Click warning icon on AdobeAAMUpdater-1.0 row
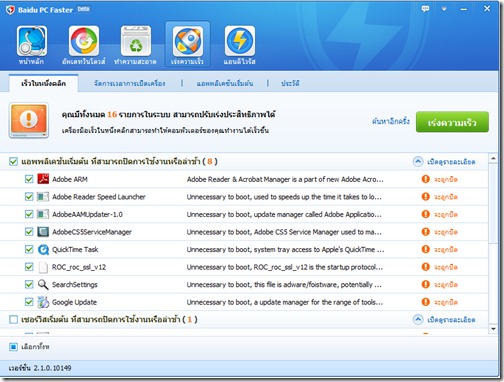504x382 pixels. [426, 214]
